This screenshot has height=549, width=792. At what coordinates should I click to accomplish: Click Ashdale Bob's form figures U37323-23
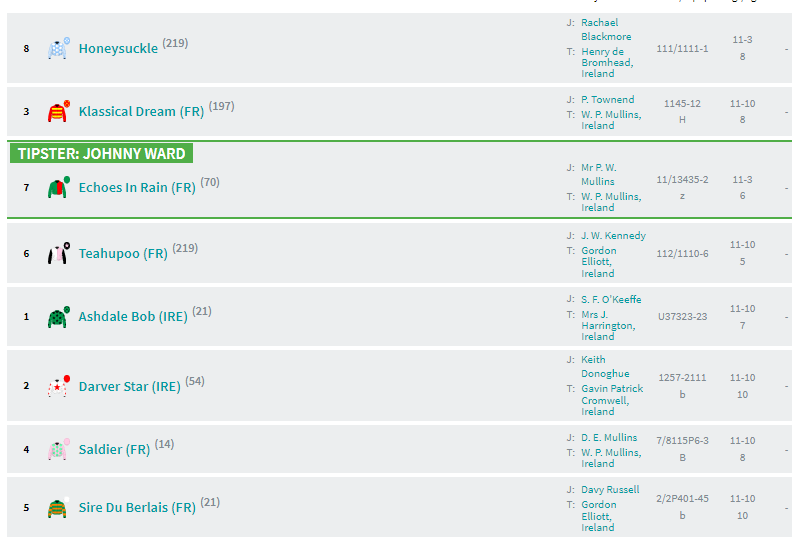pyautogui.click(x=682, y=317)
